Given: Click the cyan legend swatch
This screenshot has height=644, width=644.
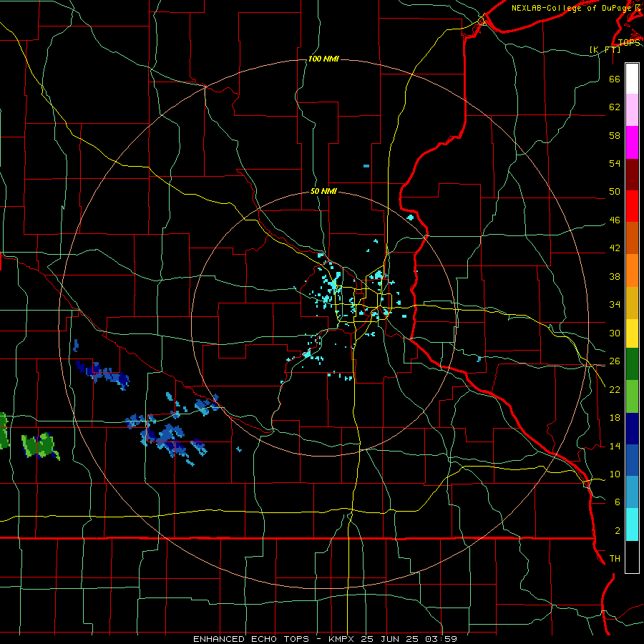Looking at the screenshot, I should coord(632,525).
